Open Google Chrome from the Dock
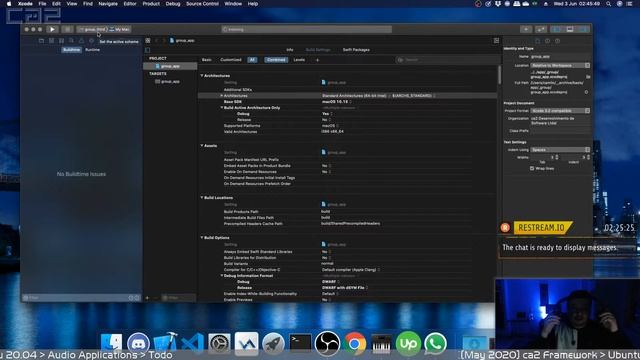Image resolution: width=640 pixels, height=360 pixels. click(354, 343)
